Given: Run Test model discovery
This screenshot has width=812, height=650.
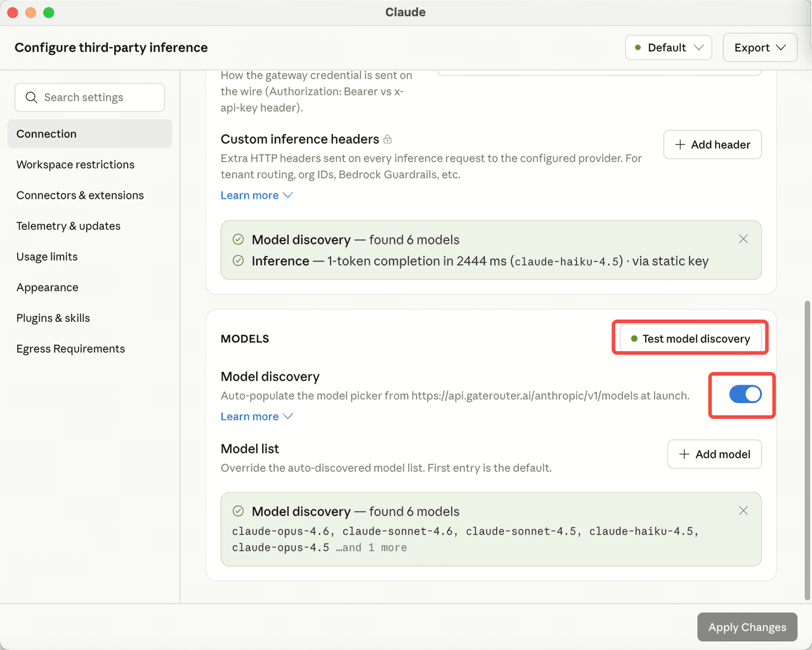Looking at the screenshot, I should [690, 339].
